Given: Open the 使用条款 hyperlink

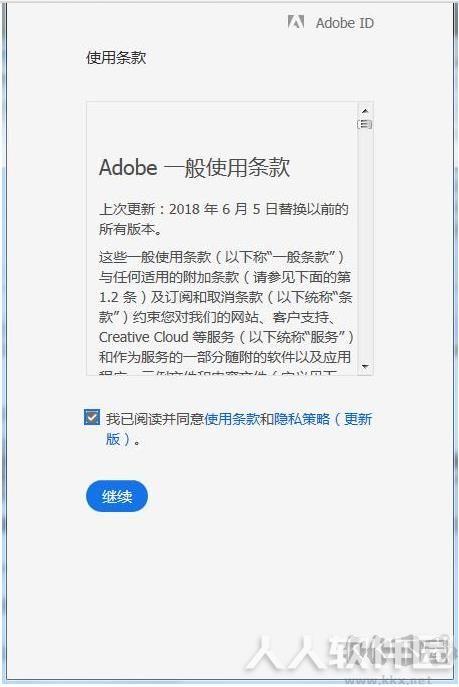Looking at the screenshot, I should coord(232,419).
